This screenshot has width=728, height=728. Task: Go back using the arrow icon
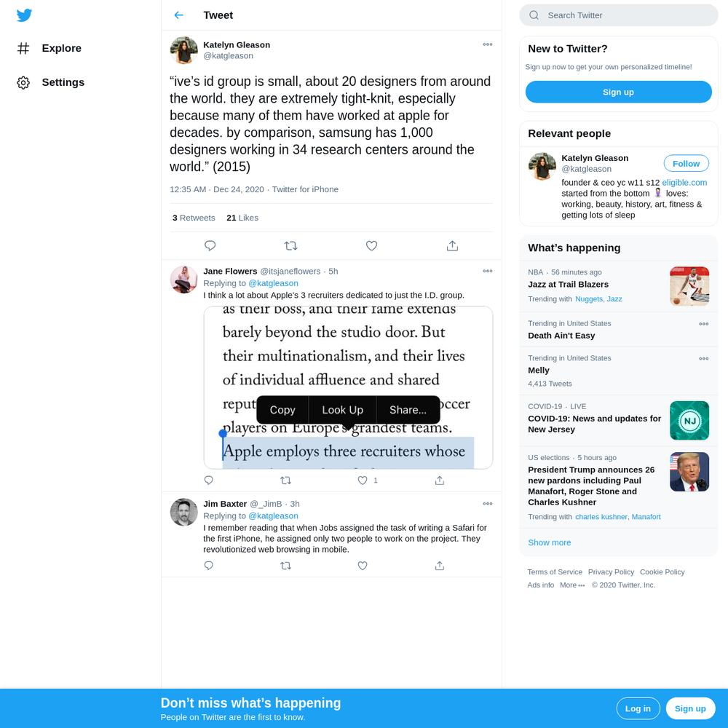(179, 15)
